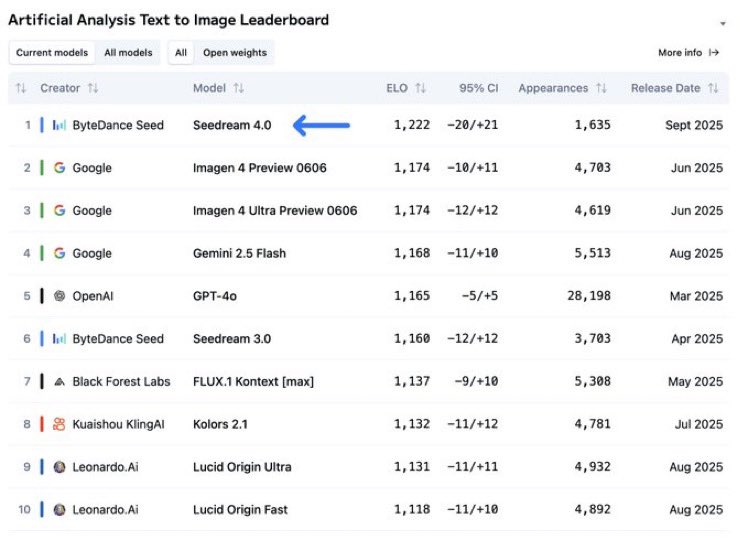Click the Leonardo.Ai logo for Lucid Origin Ultra
The width and height of the screenshot is (748, 540).
tap(59, 467)
